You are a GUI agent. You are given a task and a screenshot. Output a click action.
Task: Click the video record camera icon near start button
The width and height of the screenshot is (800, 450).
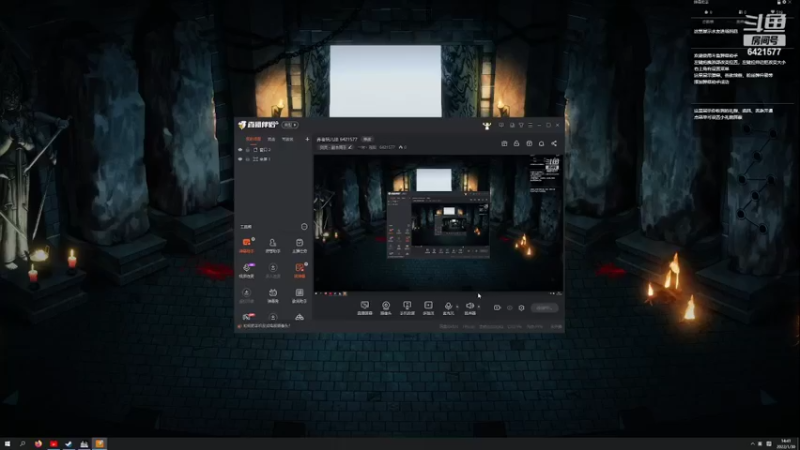click(x=497, y=308)
